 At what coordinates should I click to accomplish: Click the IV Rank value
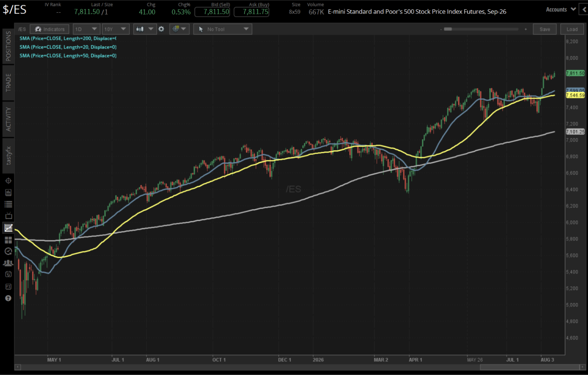(58, 12)
